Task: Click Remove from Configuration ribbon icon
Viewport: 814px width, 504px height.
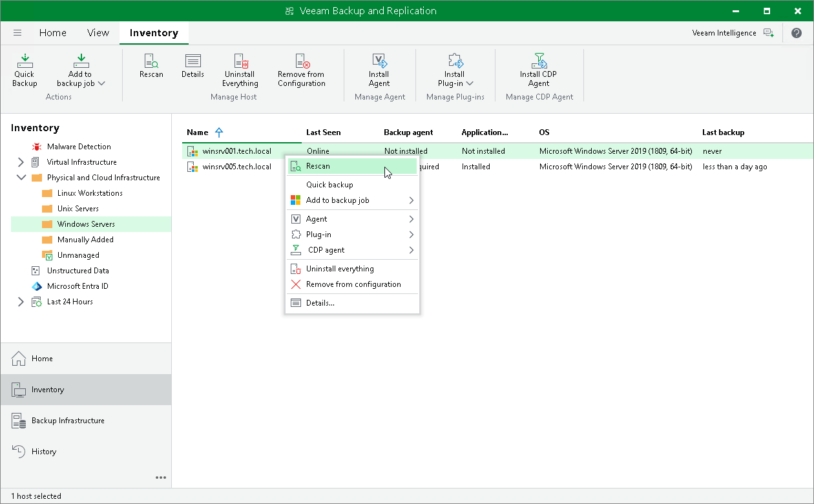Action: point(302,70)
